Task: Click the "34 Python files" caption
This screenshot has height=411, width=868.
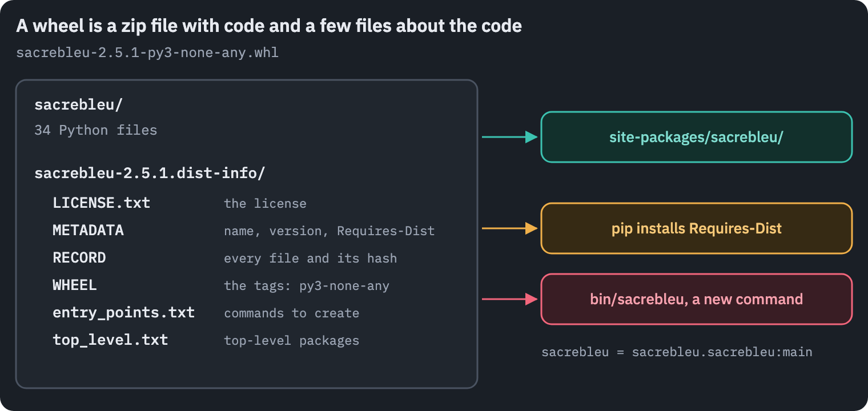Action: tap(95, 130)
